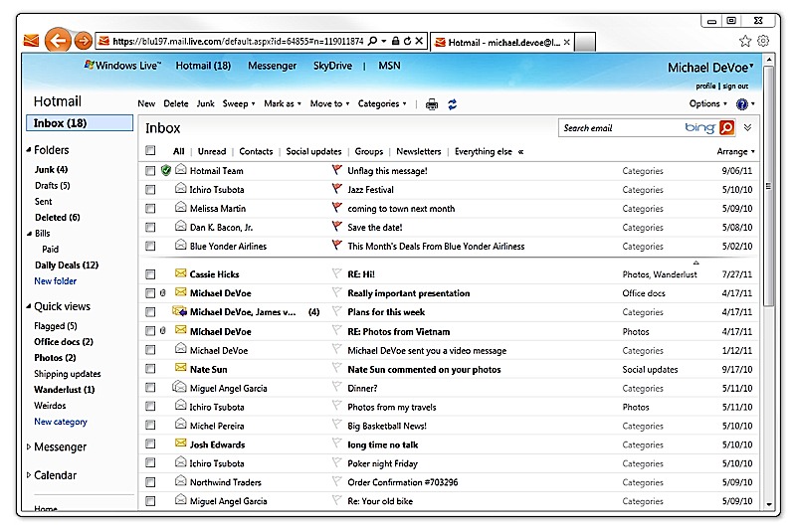Open the Michael DeVoe account menu
This screenshot has width=796, height=532.
(710, 68)
